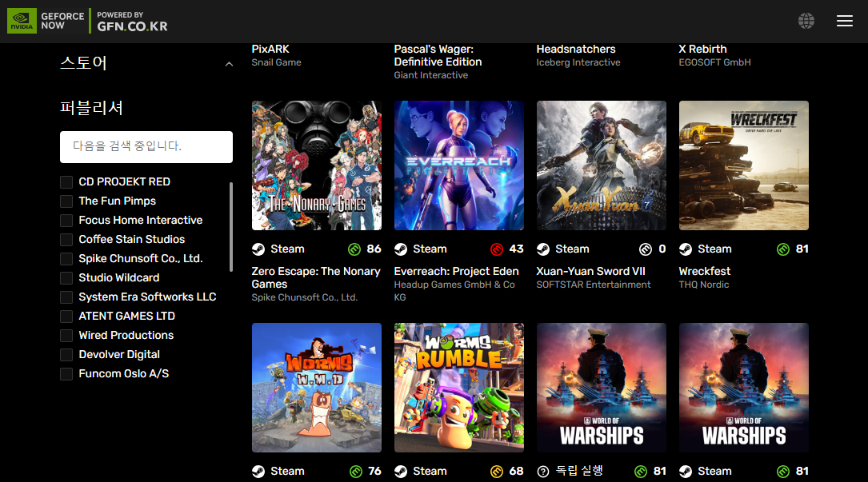Click the publisher list scrollbar

tap(231, 227)
